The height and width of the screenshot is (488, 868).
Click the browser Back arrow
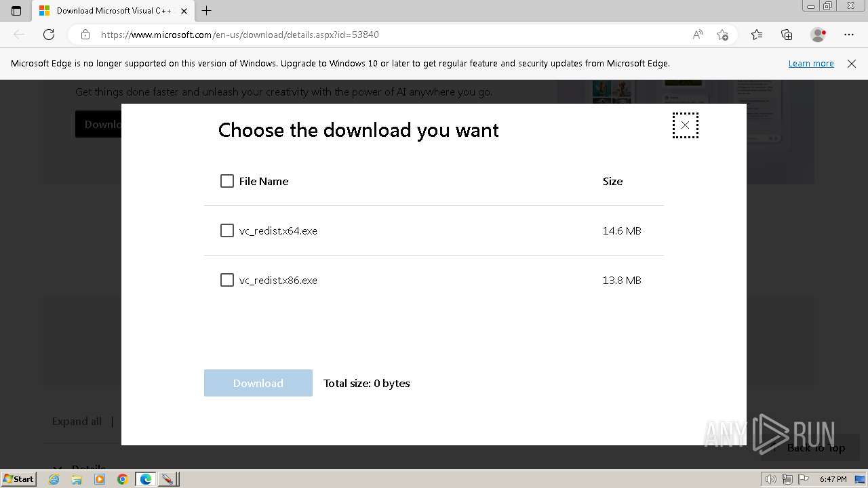pos(19,35)
